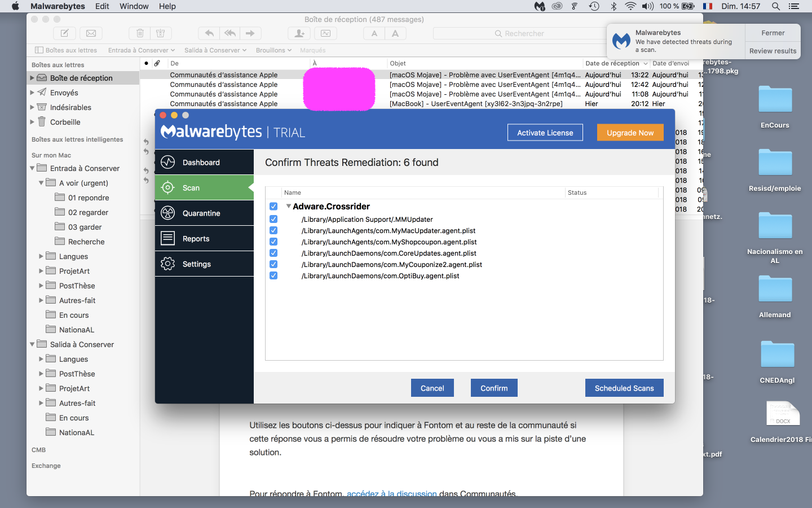Open the Settings gear in Malwarebytes sidebar
Screen dimensions: 812x508
coord(168,264)
